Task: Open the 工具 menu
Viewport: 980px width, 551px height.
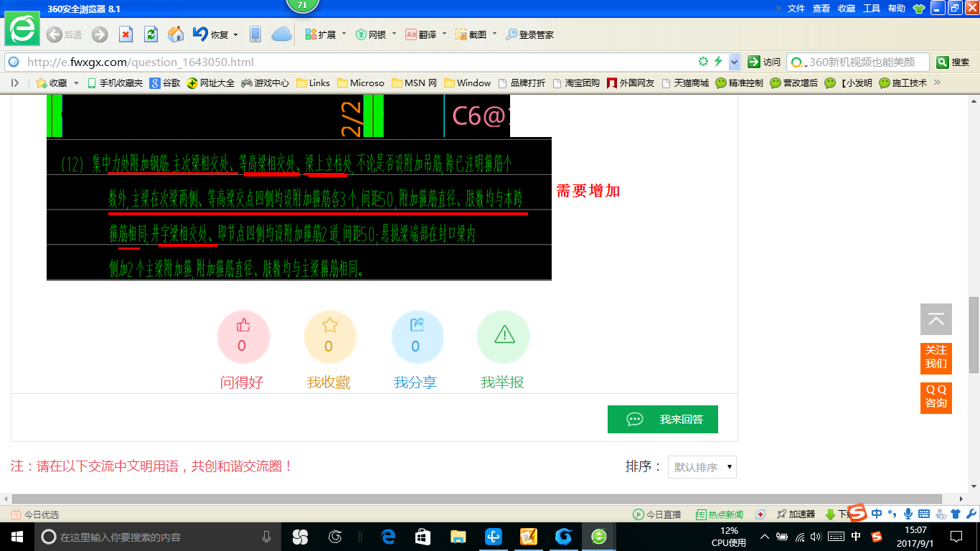Action: coord(872,9)
